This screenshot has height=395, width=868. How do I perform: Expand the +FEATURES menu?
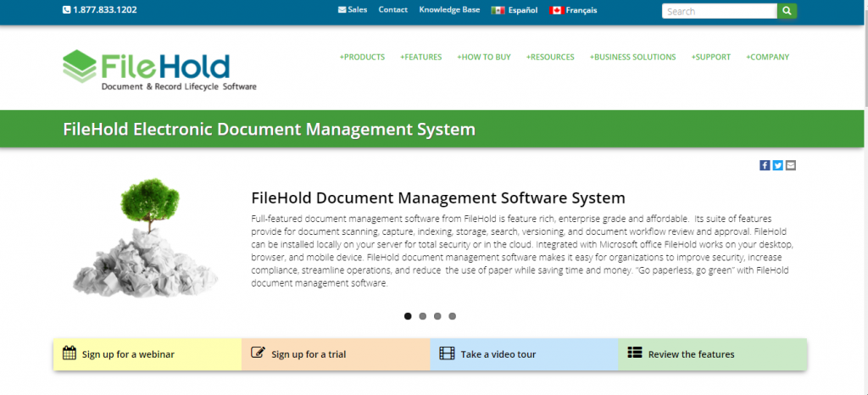click(420, 57)
